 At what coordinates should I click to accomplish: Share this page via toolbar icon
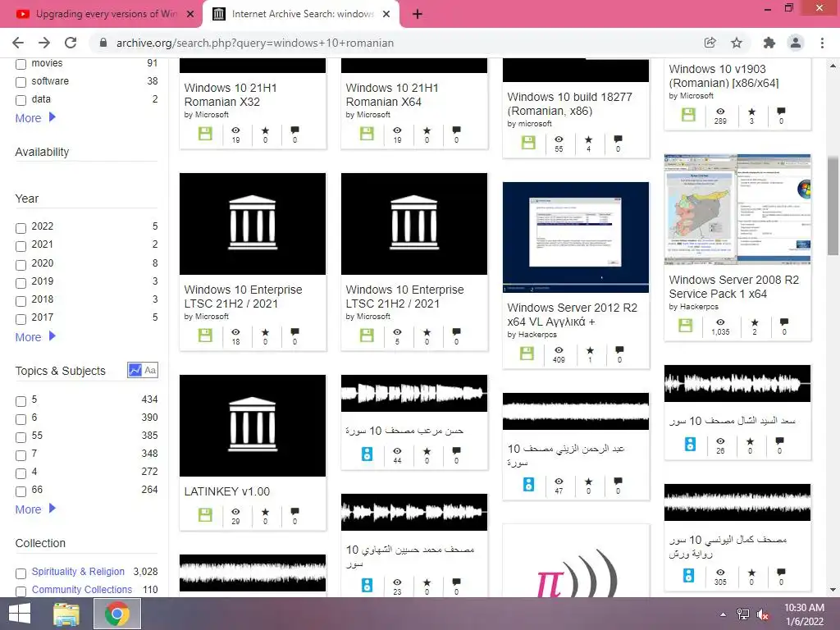point(710,43)
